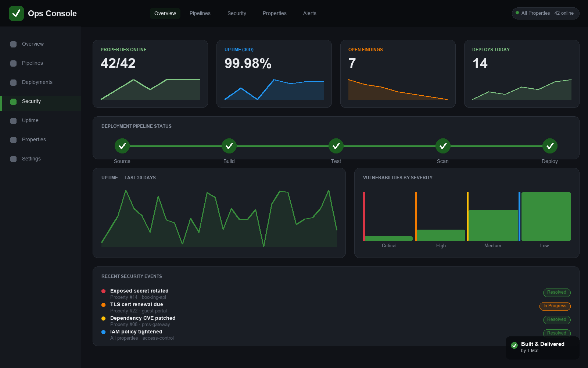Click 'Property #14 · booking-api' text
The width and height of the screenshot is (588, 368).
138,297
